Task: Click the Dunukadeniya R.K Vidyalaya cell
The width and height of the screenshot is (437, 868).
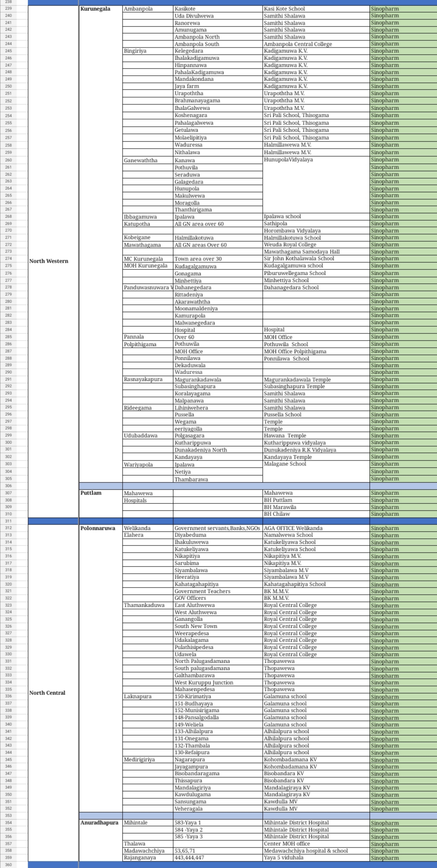Action: (316, 450)
